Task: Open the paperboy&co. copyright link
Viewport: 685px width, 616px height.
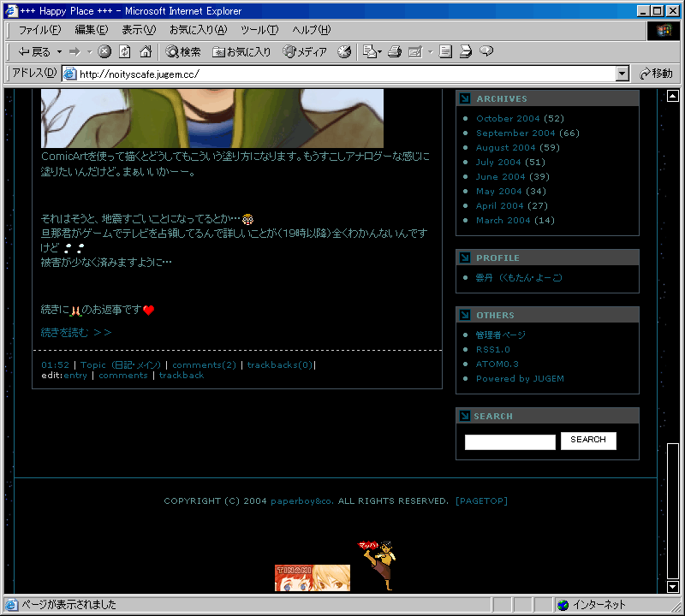Action: pyautogui.click(x=302, y=501)
